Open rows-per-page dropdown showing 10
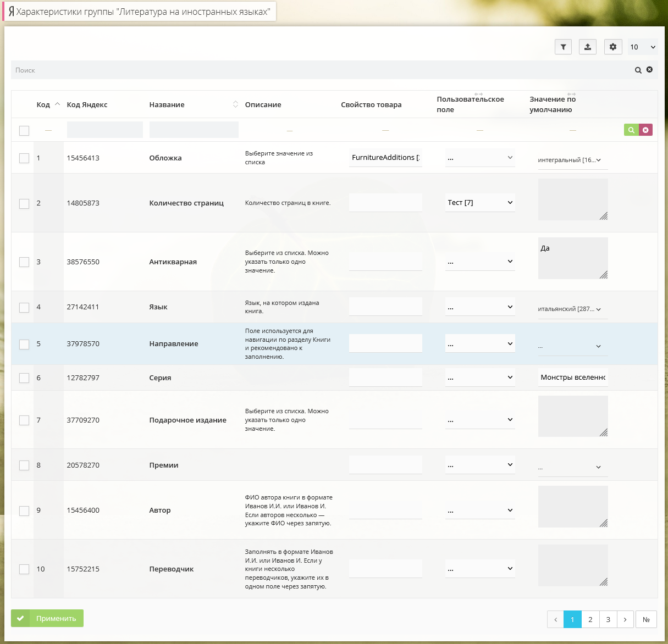This screenshot has width=668, height=644. (x=642, y=47)
